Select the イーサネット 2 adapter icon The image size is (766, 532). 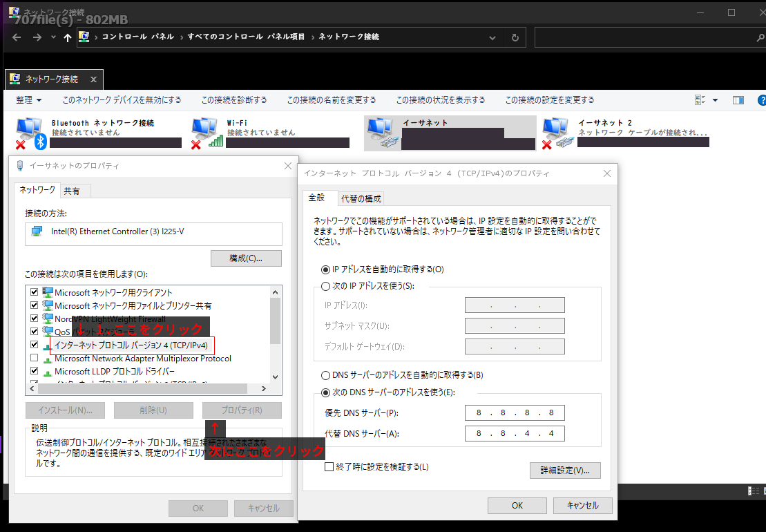[557, 133]
